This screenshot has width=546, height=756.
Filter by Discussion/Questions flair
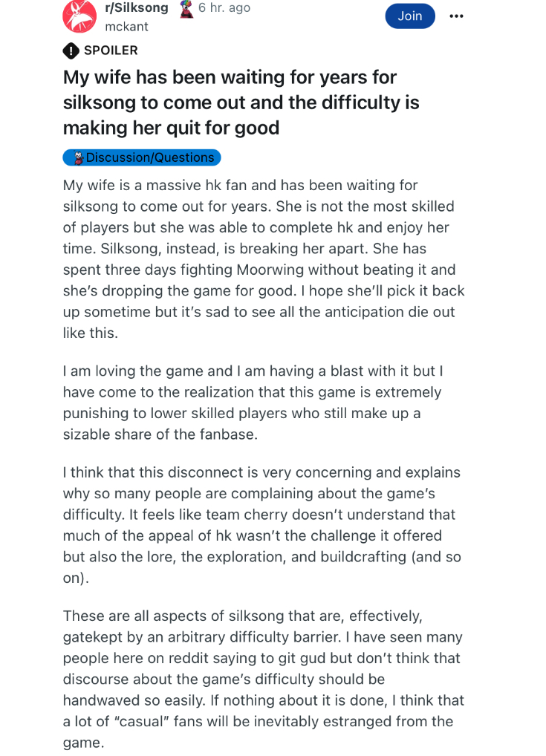tap(142, 157)
